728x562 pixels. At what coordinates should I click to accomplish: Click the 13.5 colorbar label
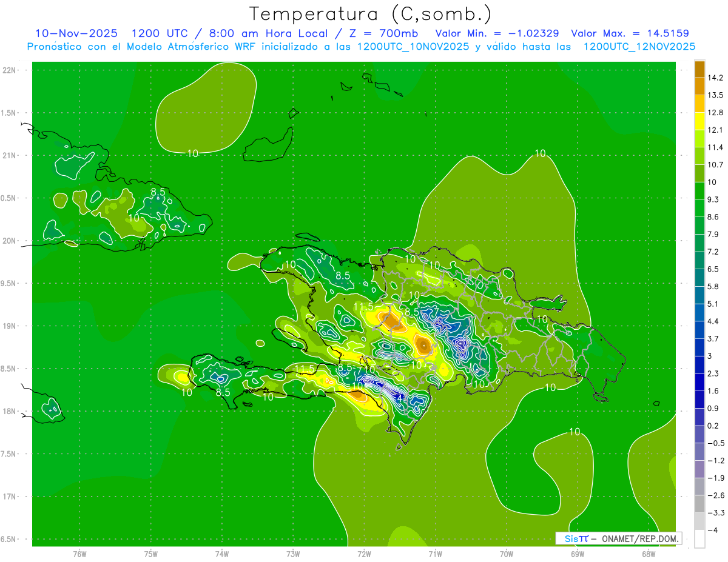coord(715,95)
